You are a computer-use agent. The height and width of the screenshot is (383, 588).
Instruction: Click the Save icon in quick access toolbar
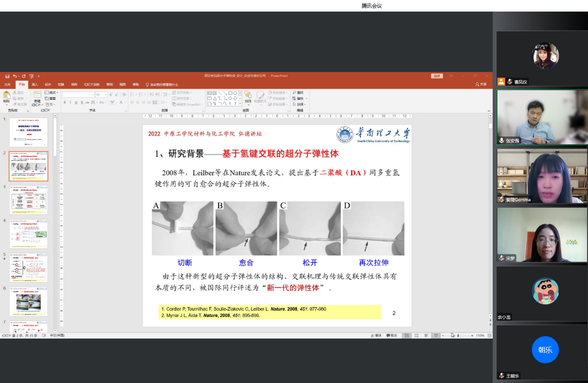(x=7, y=76)
